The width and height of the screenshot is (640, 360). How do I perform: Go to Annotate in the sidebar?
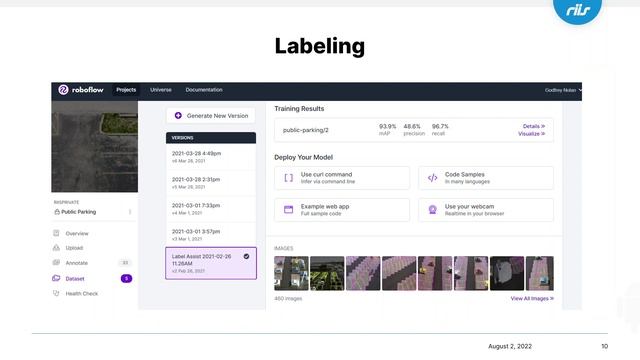(x=77, y=263)
